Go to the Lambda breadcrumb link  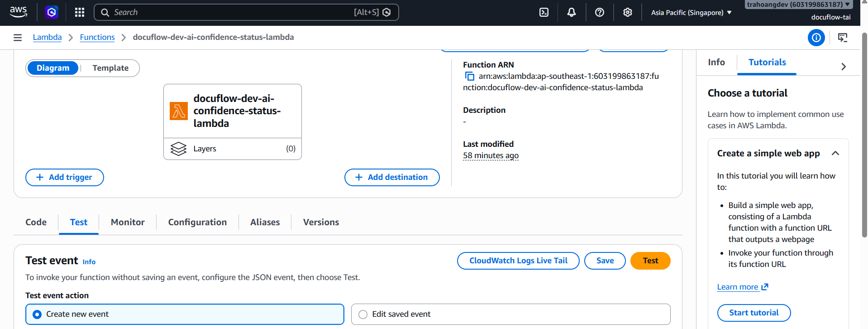pyautogui.click(x=48, y=38)
